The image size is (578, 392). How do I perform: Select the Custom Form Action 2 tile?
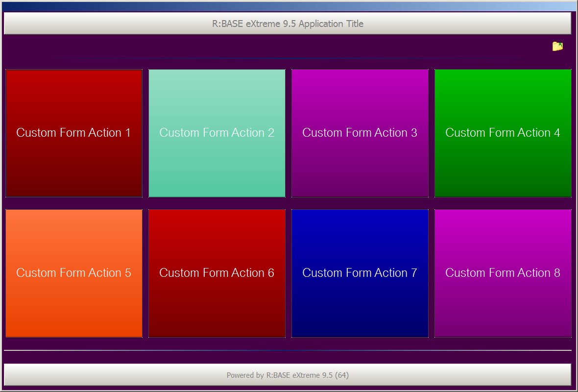tap(217, 133)
